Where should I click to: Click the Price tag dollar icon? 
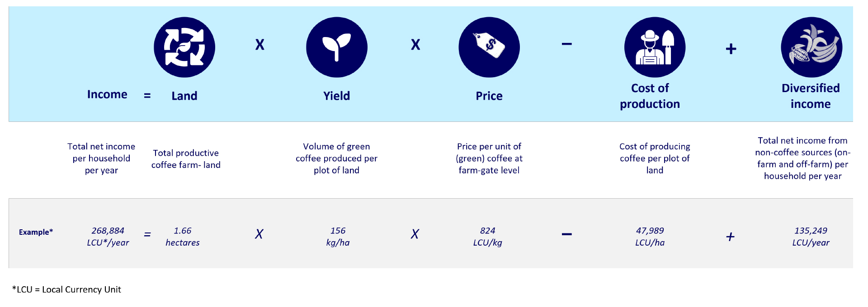click(489, 47)
